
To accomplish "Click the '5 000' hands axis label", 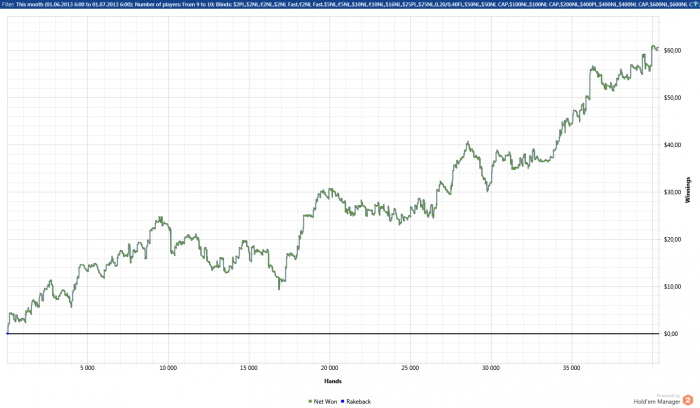I will [x=88, y=368].
